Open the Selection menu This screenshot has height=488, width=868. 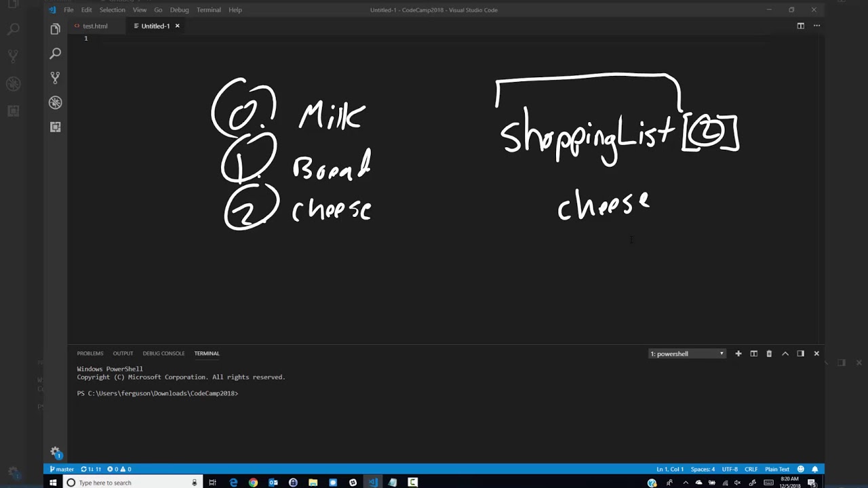[x=112, y=9]
